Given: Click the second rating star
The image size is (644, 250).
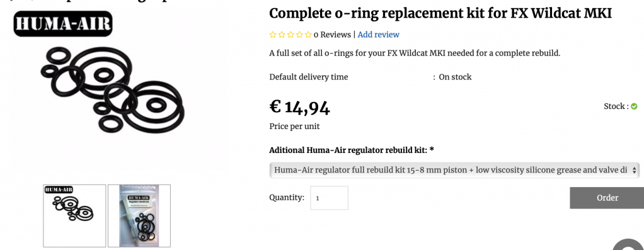Looking at the screenshot, I should coord(281,35).
